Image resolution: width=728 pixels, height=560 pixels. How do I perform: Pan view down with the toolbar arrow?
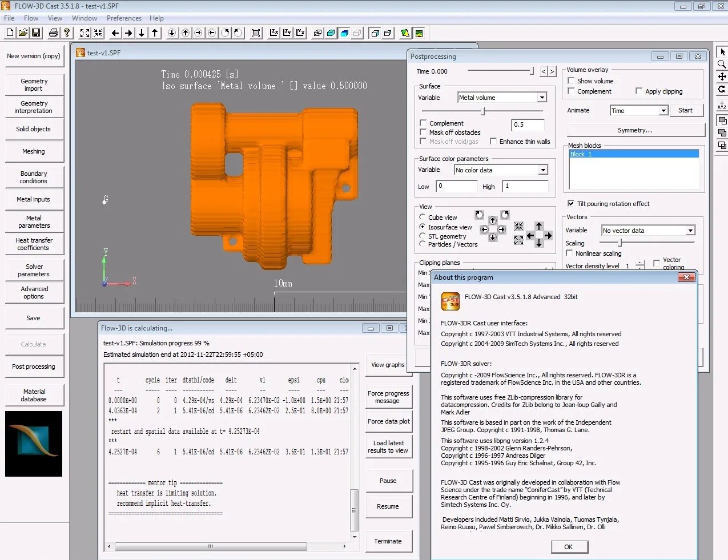pyautogui.click(x=142, y=33)
